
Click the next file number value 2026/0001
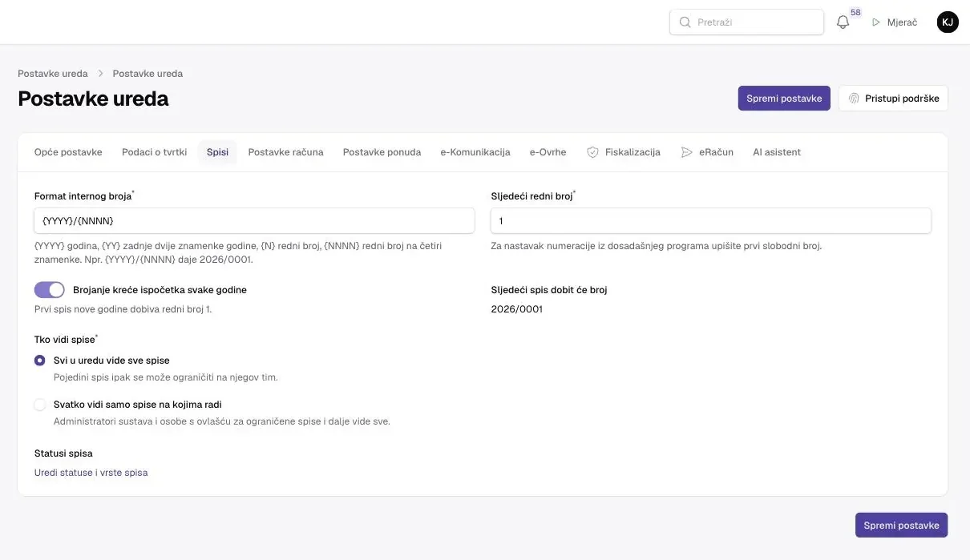[517, 309]
